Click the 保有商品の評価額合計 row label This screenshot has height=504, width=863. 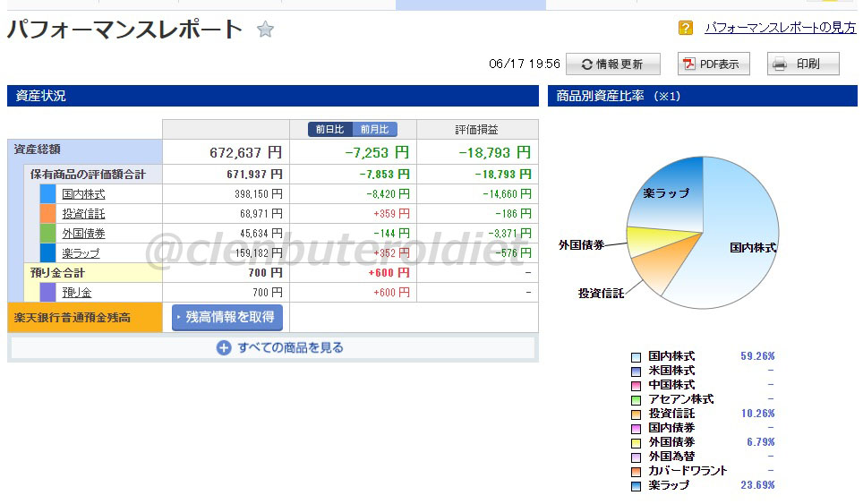point(88,175)
